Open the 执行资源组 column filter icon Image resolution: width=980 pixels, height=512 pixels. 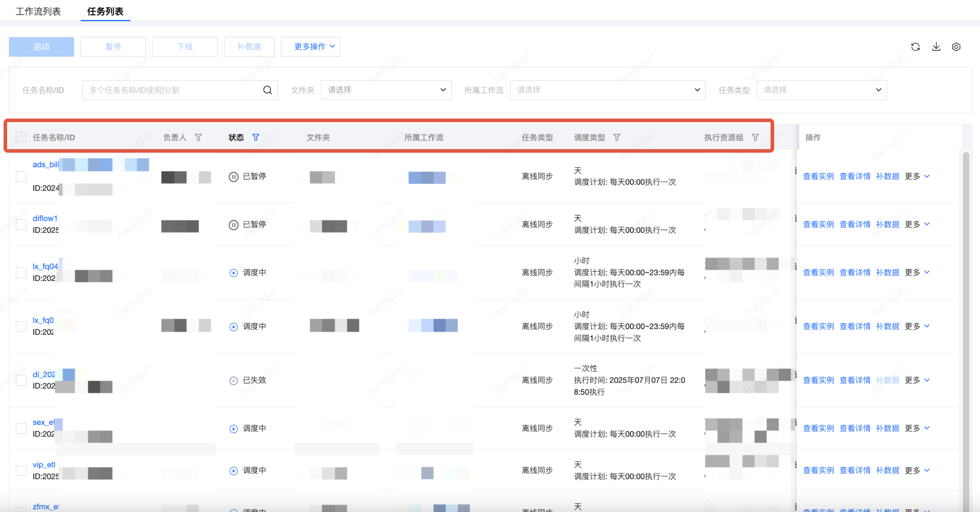755,137
